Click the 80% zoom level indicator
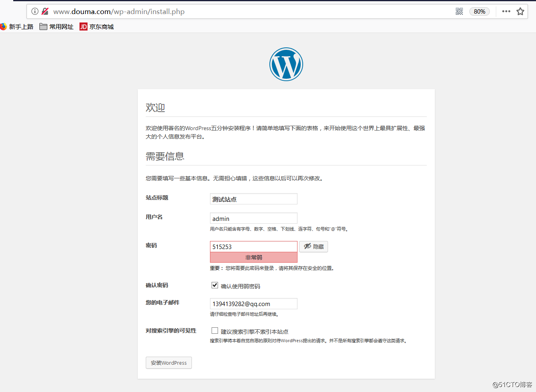Screen dimensions: 536x392 (x=479, y=11)
